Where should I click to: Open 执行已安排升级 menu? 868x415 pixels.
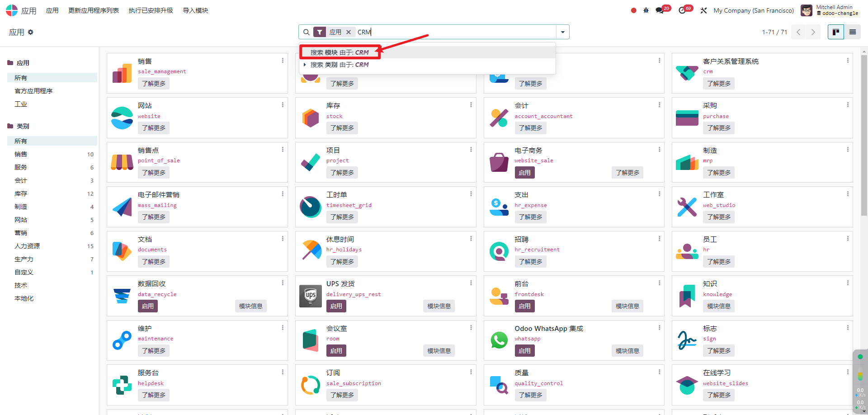tap(151, 10)
